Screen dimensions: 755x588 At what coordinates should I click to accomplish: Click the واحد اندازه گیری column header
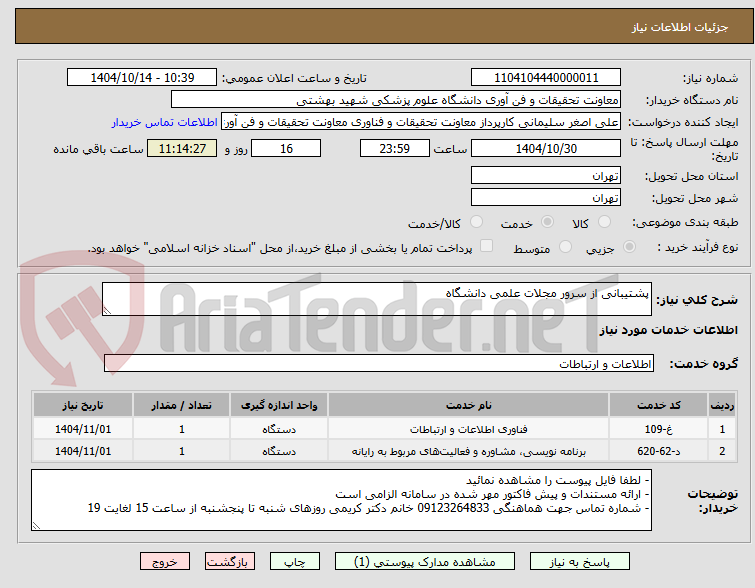[x=279, y=405]
